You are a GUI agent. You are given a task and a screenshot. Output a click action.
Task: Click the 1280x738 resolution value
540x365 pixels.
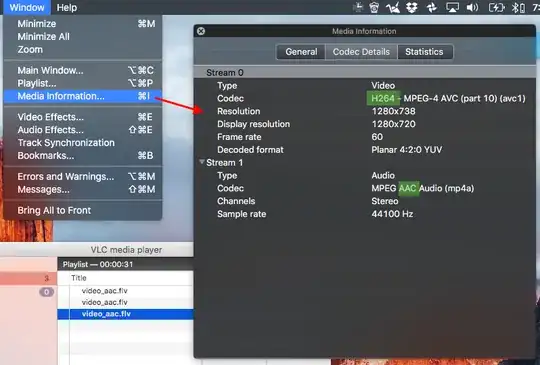pyautogui.click(x=393, y=111)
